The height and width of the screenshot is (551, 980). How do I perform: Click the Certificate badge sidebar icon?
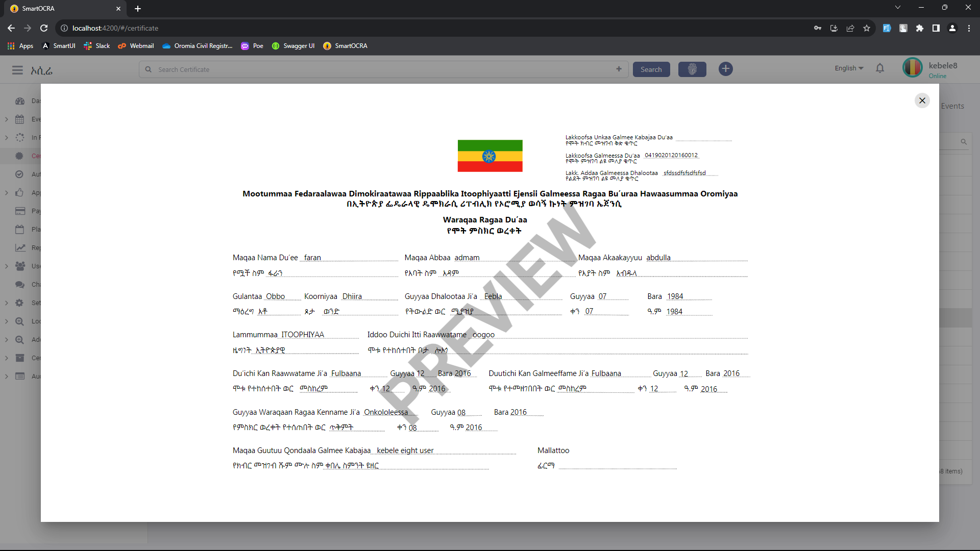[19, 156]
